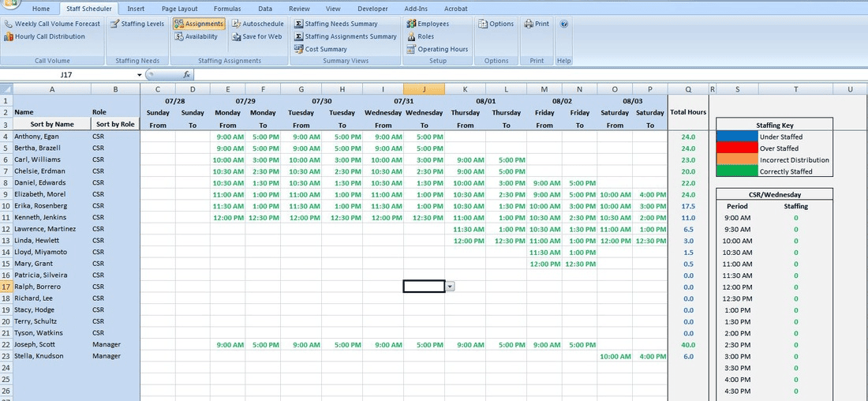Click the Sort by Role button
Screen dimensions: 868x401
116,124
